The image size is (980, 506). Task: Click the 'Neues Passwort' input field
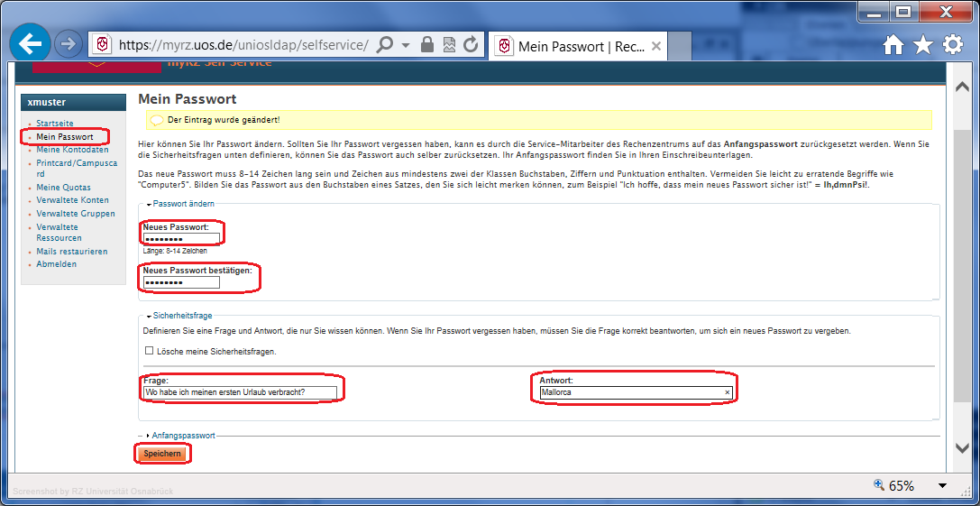click(181, 239)
